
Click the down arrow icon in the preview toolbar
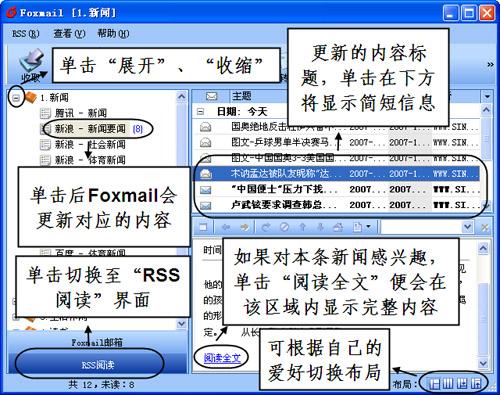click(321, 227)
